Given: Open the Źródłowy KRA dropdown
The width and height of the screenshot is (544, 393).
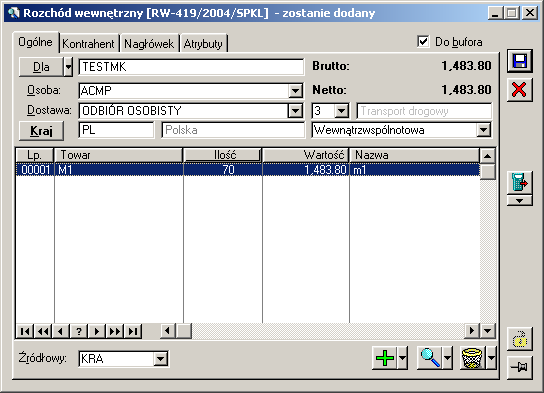Looking at the screenshot, I should pos(161,359).
